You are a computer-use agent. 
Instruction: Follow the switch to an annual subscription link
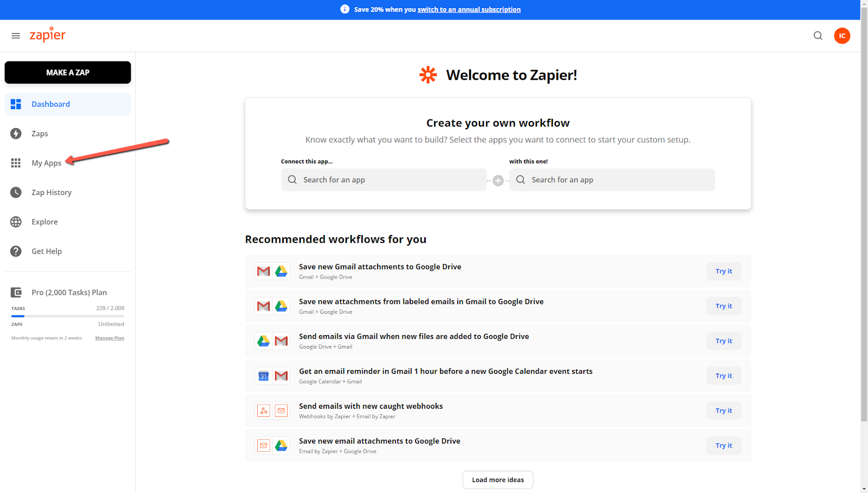click(x=469, y=9)
